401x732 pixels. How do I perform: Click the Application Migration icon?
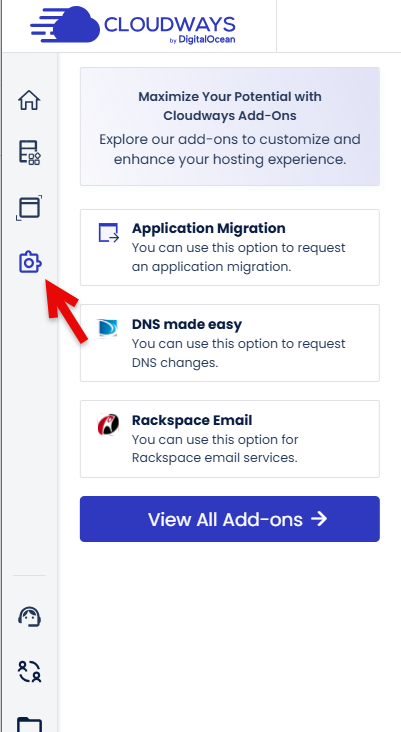tap(108, 232)
